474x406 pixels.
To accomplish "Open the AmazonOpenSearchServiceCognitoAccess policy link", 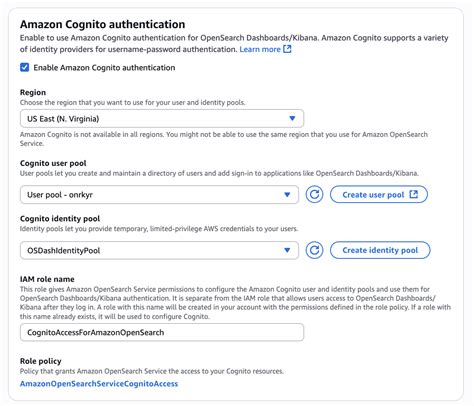I will pyautogui.click(x=99, y=384).
